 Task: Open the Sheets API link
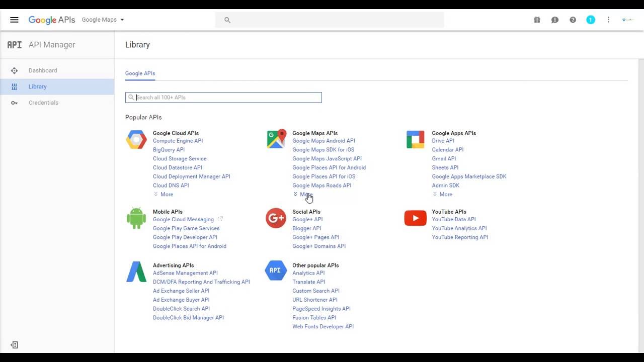pos(445,168)
